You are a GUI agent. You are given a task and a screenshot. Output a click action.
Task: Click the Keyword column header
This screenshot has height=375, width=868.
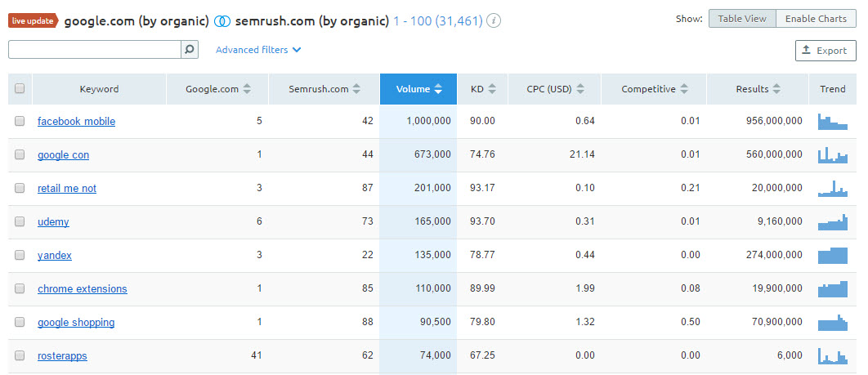(x=99, y=89)
